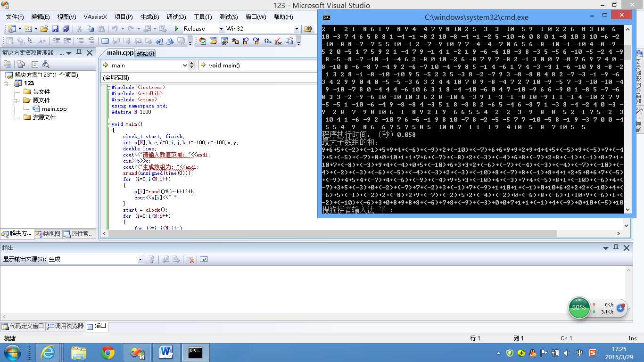Click the Undo arrow icon
644x362 pixels.
pos(115,29)
